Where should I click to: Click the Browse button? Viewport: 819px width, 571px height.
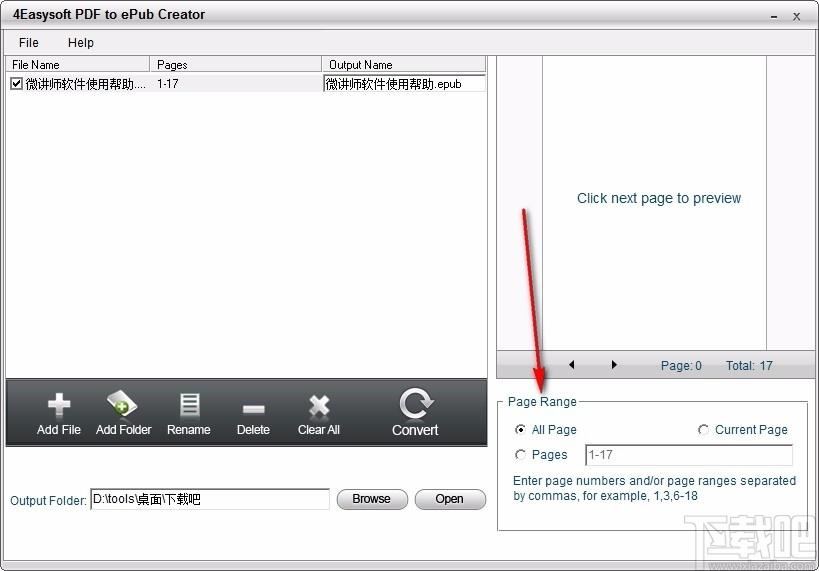pos(372,499)
